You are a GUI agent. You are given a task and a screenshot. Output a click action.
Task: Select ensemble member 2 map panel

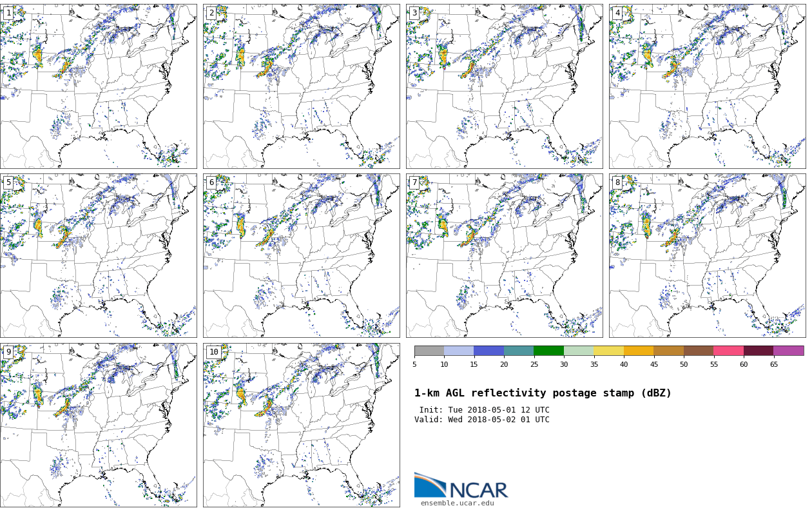302,86
